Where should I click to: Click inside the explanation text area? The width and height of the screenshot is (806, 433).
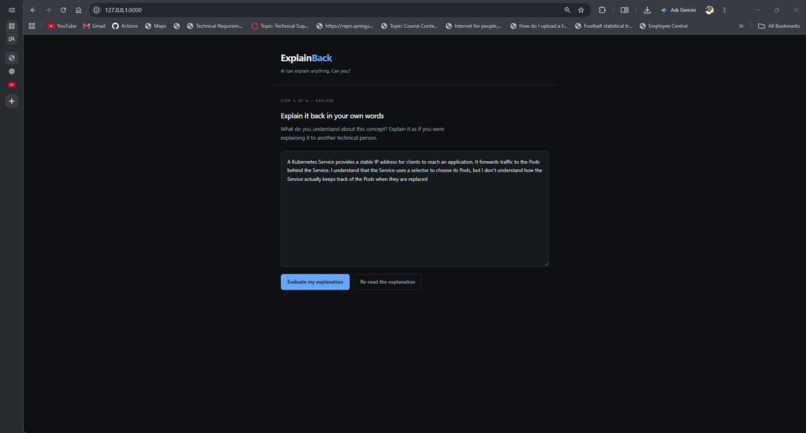click(x=414, y=208)
